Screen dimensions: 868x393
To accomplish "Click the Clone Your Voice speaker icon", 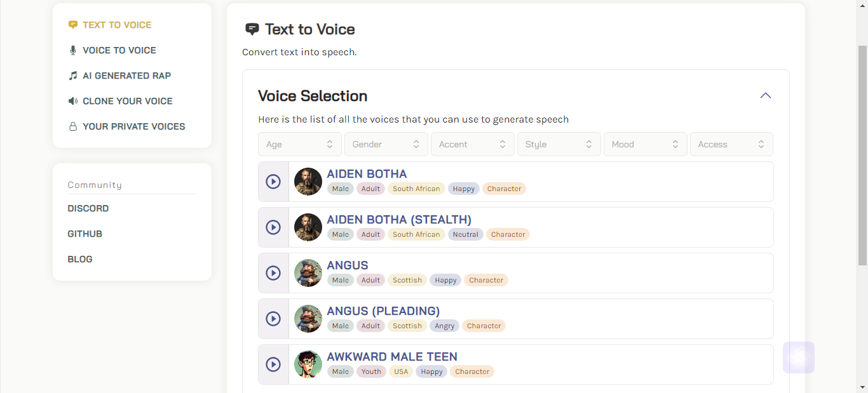I will click(73, 101).
